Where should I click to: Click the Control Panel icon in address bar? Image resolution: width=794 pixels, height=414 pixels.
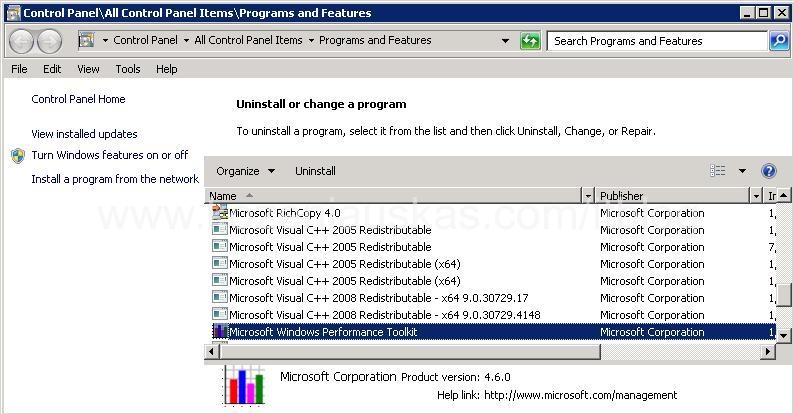coord(87,40)
